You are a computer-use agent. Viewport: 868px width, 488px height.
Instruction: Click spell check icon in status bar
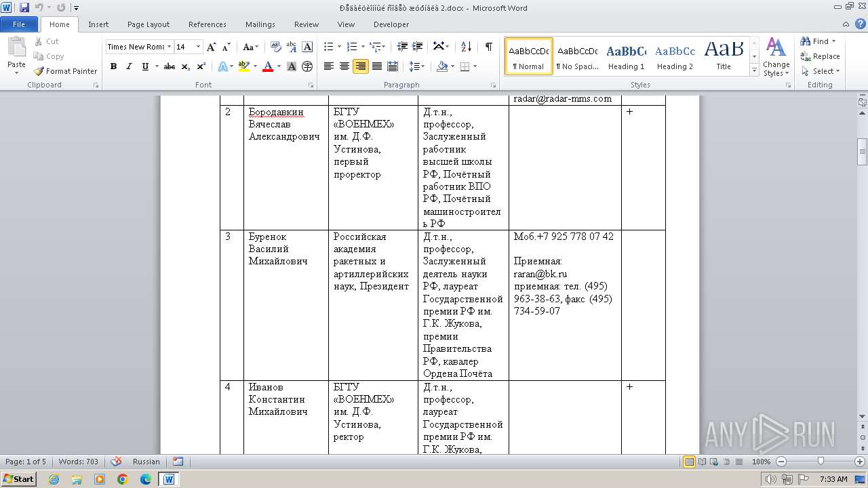click(x=116, y=462)
